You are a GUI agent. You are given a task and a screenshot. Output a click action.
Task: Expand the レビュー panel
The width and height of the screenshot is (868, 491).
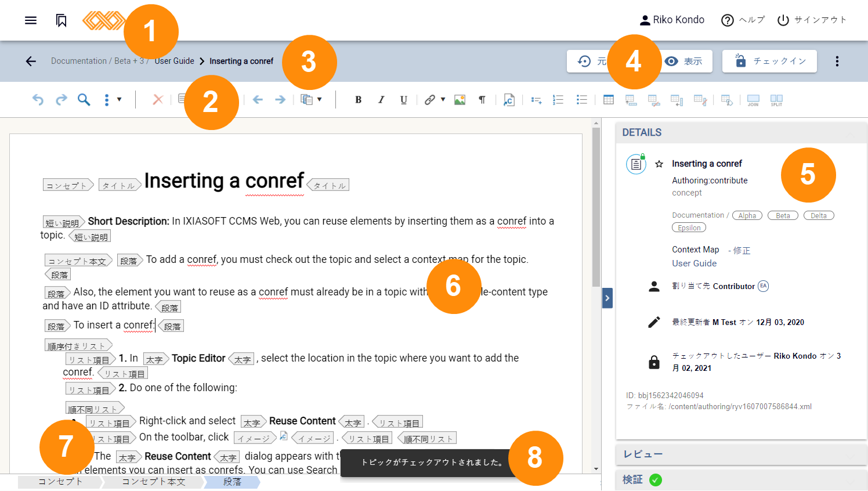click(742, 454)
